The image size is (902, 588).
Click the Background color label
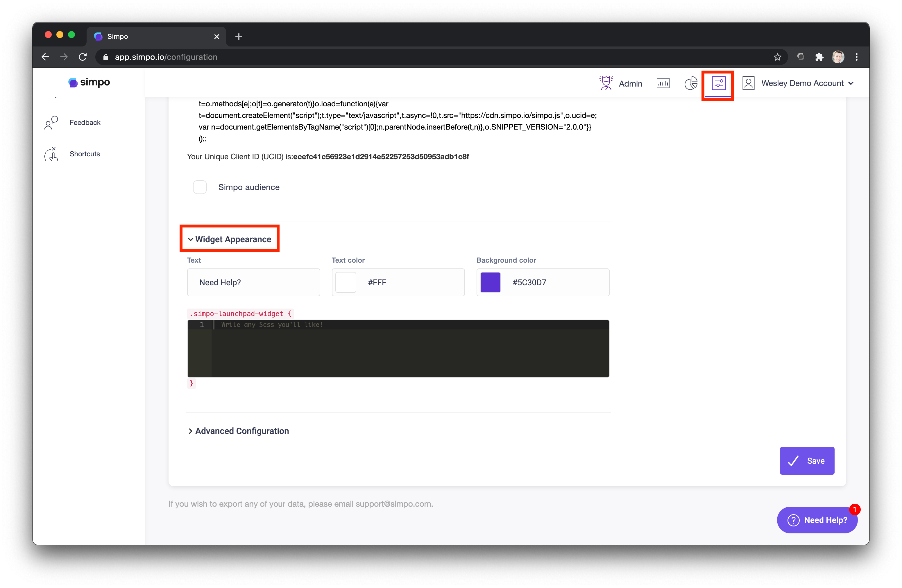tap(506, 260)
